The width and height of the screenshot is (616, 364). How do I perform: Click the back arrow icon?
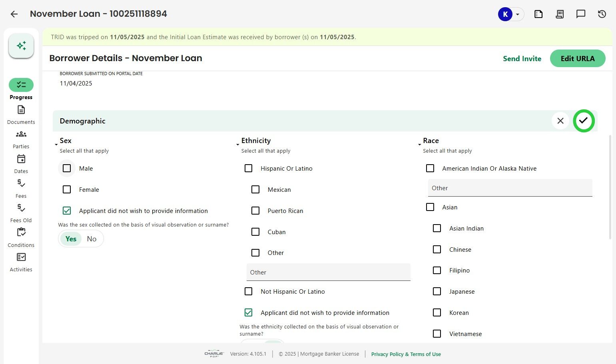[14, 14]
